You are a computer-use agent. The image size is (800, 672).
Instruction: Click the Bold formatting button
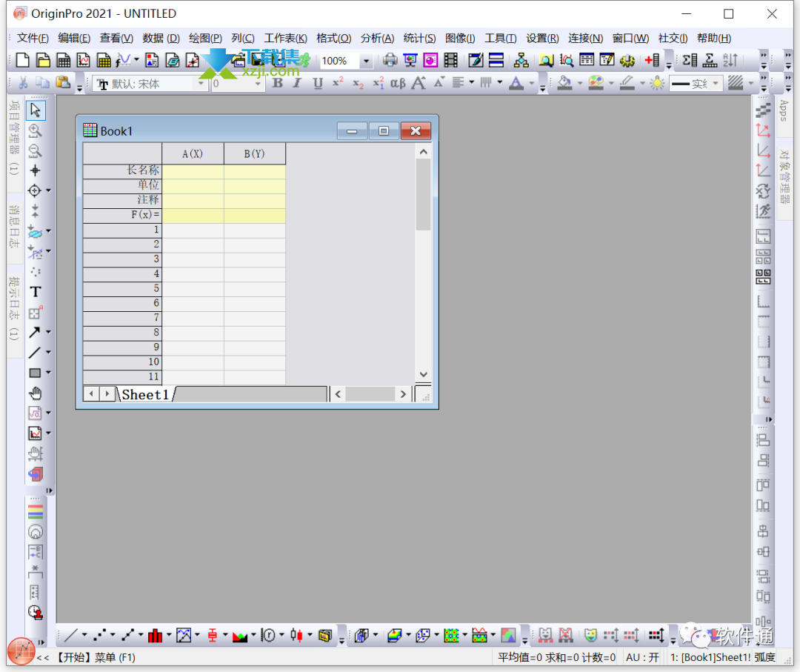278,83
